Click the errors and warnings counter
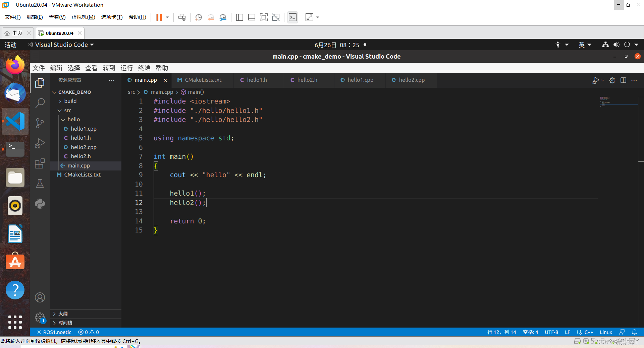The image size is (644, 348). click(x=89, y=332)
